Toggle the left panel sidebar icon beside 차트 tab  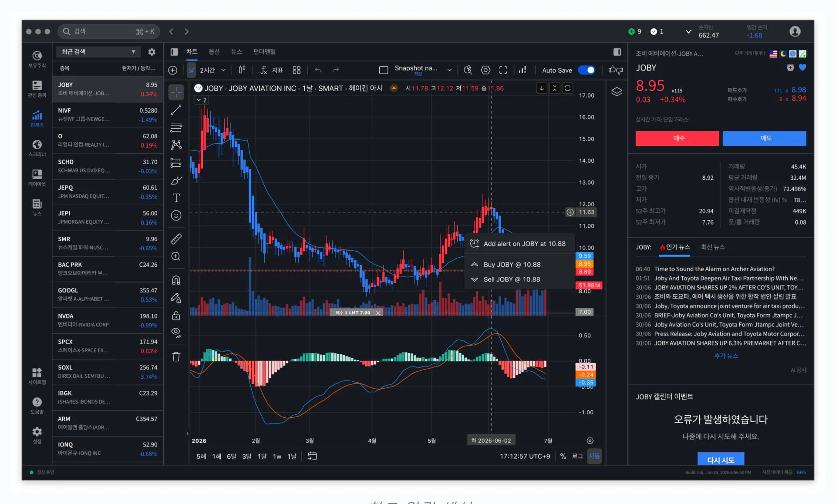pyautogui.click(x=174, y=52)
